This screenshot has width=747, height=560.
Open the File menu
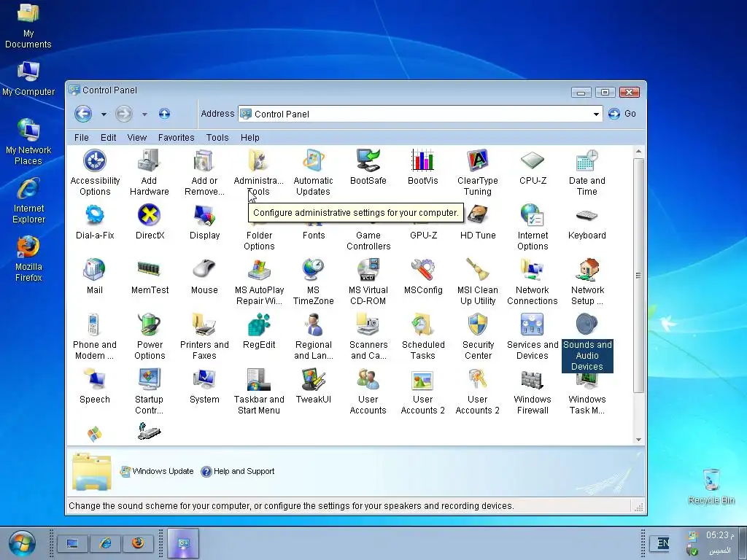(x=82, y=138)
